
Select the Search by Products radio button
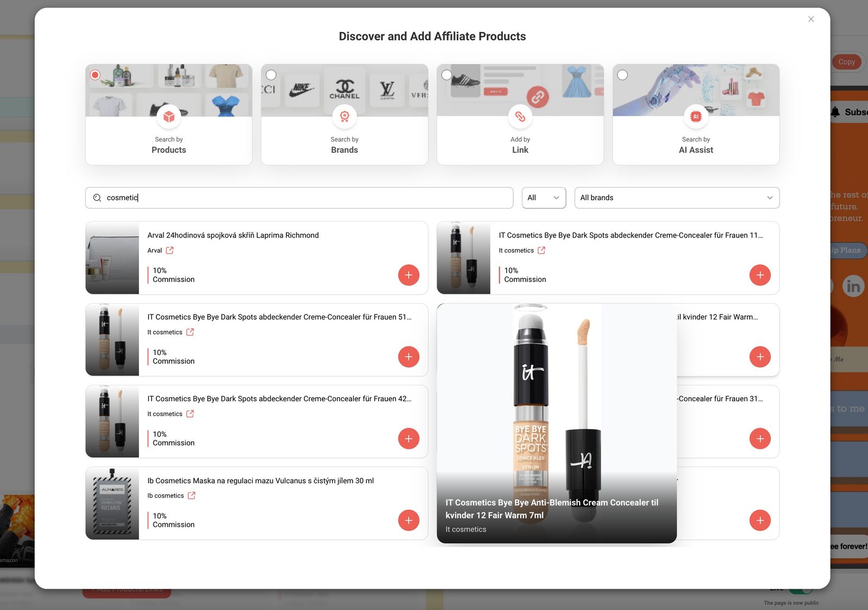click(95, 75)
